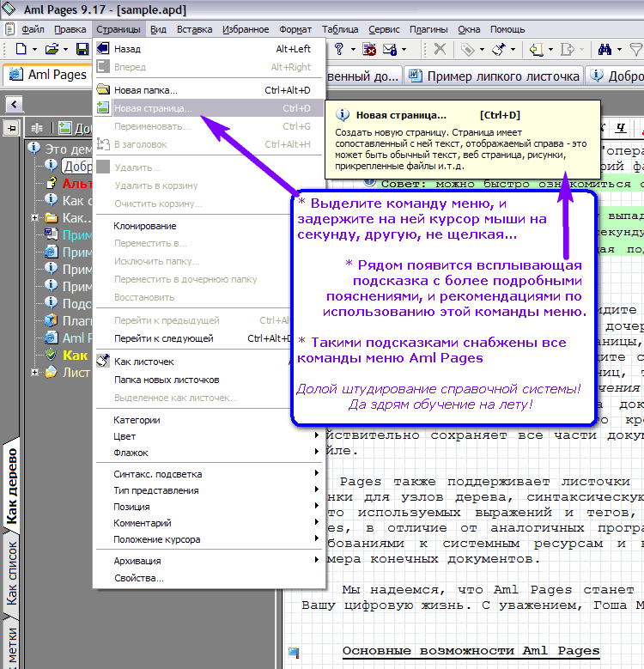This screenshot has width=644, height=669.
Task: Open the Open file dropdown arrow
Action: tap(65, 50)
